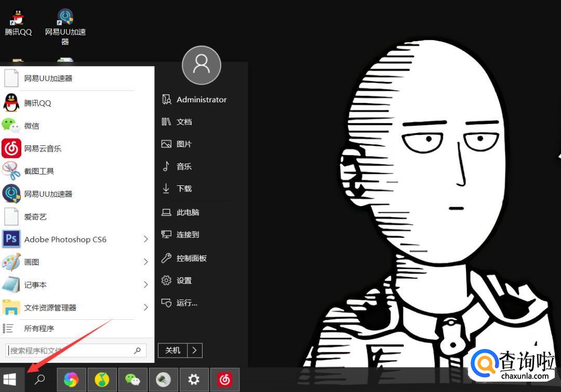
Task: Expand the 记事本 recent files arrow
Action: [x=145, y=285]
